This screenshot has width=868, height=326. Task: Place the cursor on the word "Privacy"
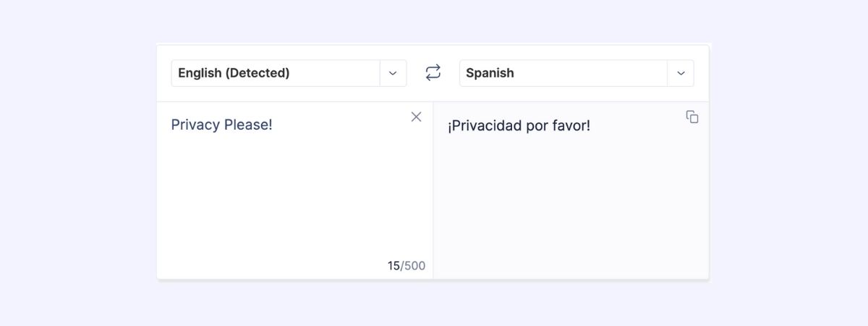tap(195, 125)
